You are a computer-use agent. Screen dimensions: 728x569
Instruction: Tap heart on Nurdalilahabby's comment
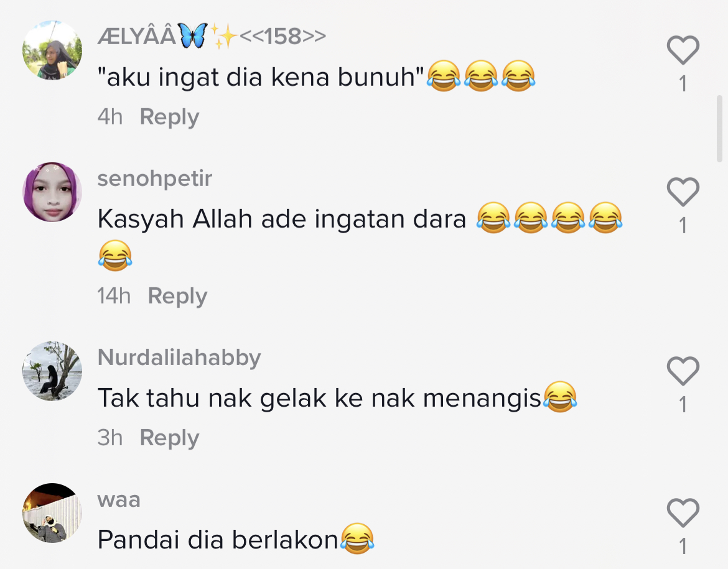(x=683, y=371)
